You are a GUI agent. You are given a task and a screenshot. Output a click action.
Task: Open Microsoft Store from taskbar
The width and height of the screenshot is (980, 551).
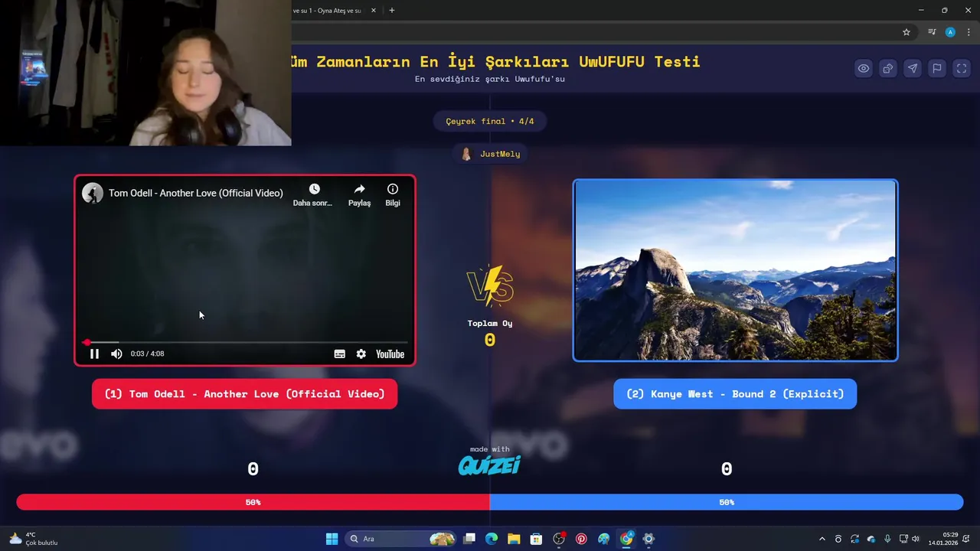click(x=537, y=539)
